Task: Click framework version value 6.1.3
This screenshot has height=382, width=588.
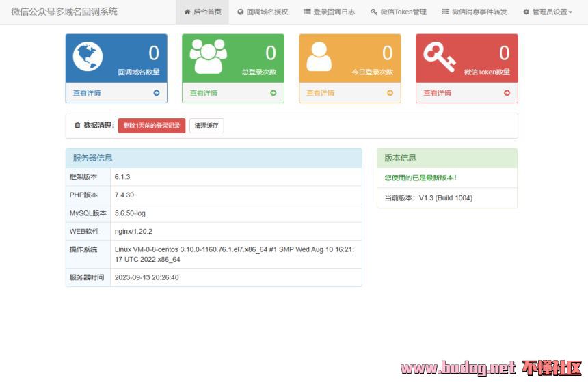Action: pos(122,177)
